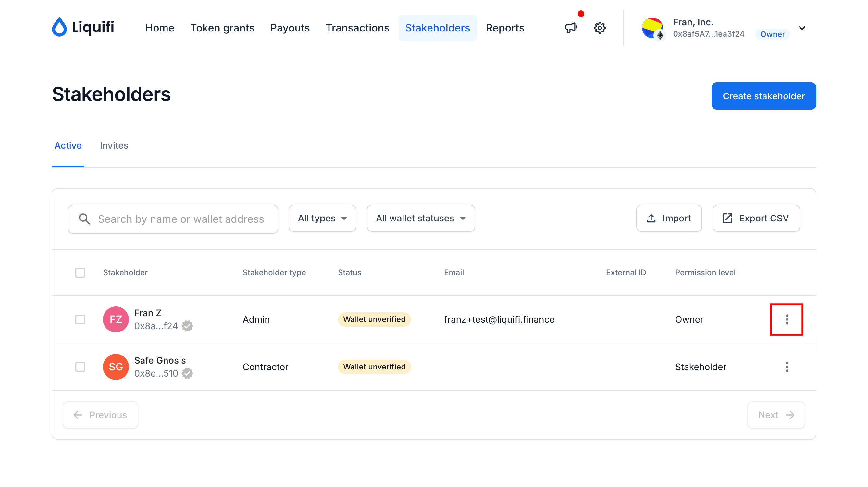This screenshot has width=868, height=487.
Task: Click the Create stakeholder button
Action: point(763,96)
